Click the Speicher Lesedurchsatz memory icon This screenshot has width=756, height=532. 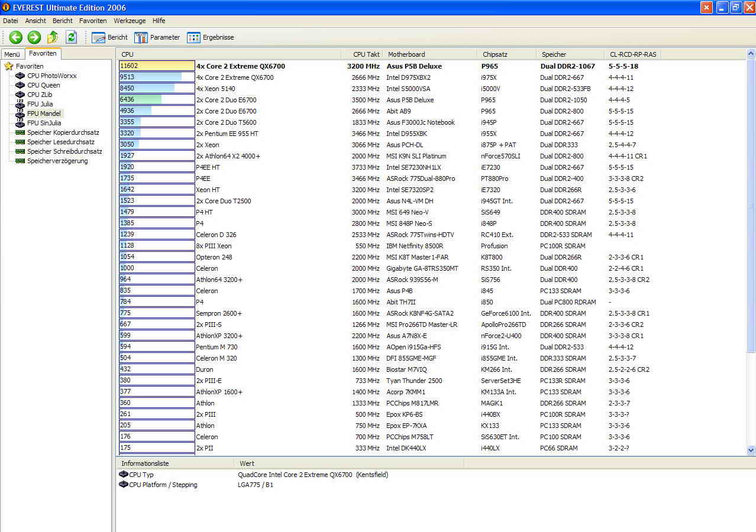coord(20,142)
